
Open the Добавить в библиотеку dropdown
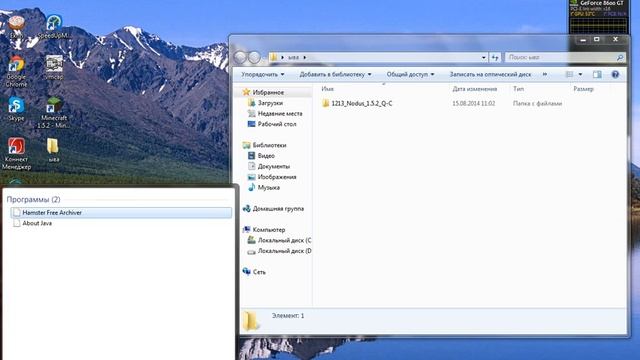pyautogui.click(x=335, y=74)
